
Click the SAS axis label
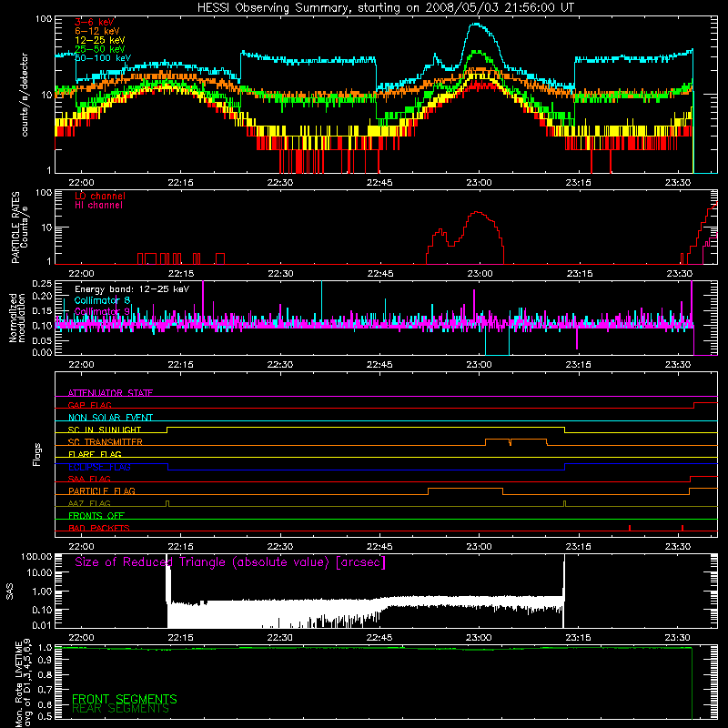pyautogui.click(x=10, y=591)
